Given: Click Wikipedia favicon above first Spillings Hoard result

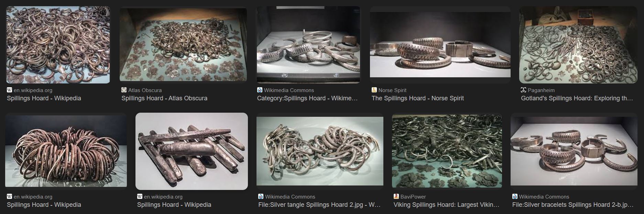Looking at the screenshot, I should click(x=9, y=90).
